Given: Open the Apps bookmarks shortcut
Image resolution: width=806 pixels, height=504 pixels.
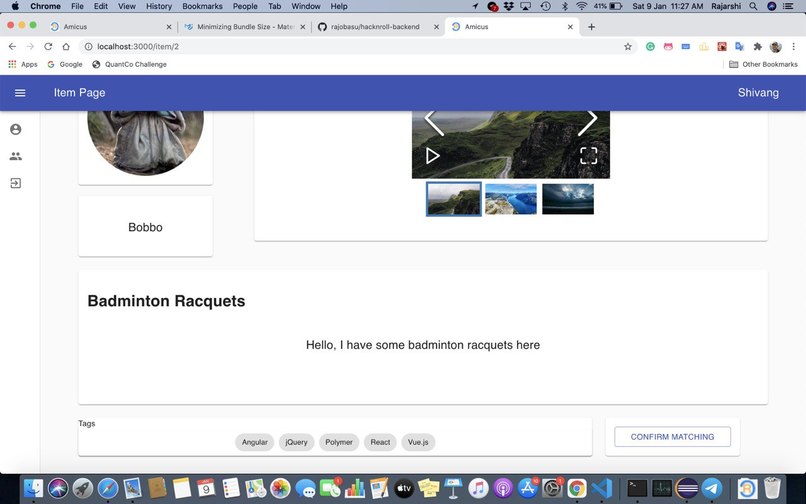Looking at the screenshot, I should pyautogui.click(x=23, y=64).
